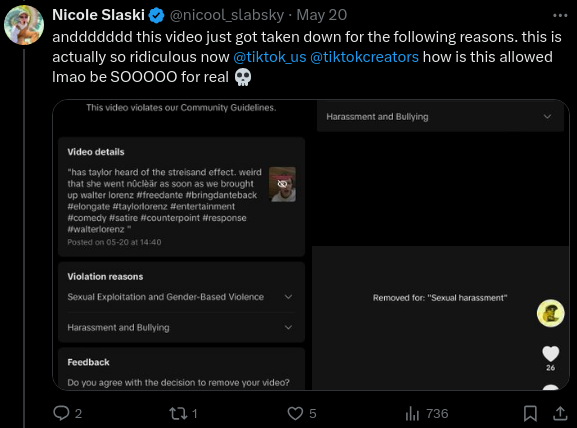Click the hidden video thumbnail in Video details
The image size is (577, 428).
[282, 184]
